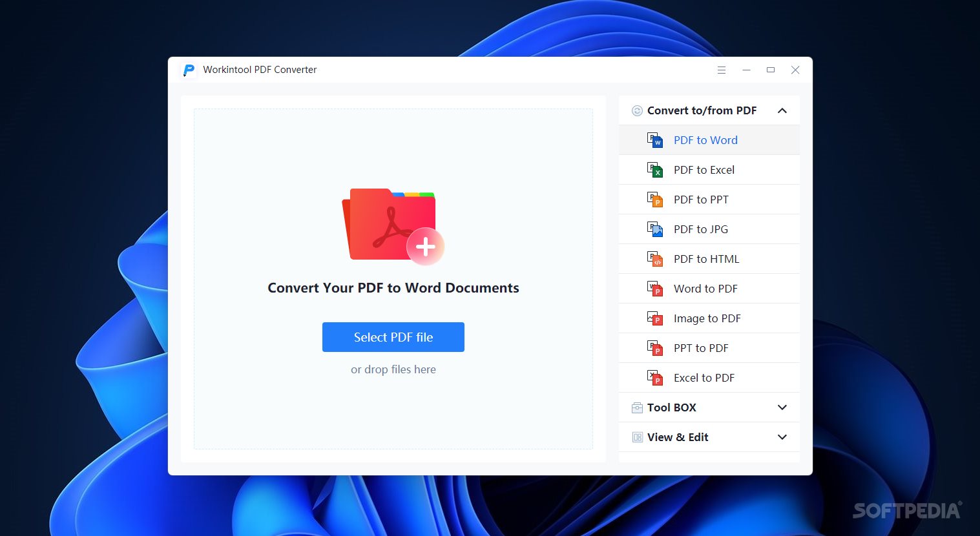Viewport: 980px width, 536px height.
Task: Select PDF to Word conversion
Action: (709, 140)
